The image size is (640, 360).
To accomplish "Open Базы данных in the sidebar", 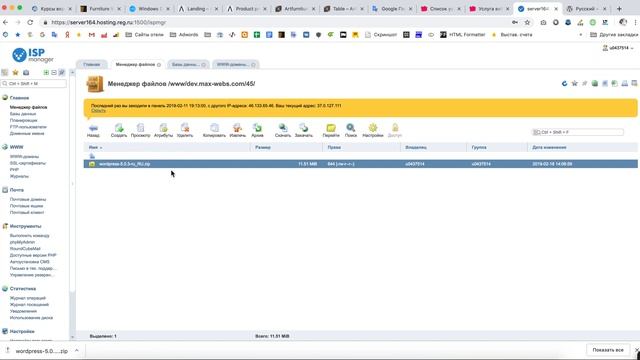I will 22,114.
